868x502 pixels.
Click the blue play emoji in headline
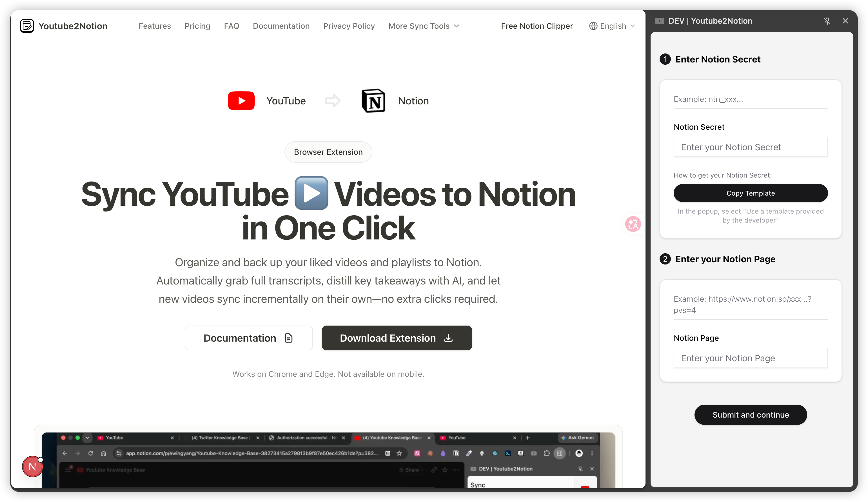click(x=311, y=193)
